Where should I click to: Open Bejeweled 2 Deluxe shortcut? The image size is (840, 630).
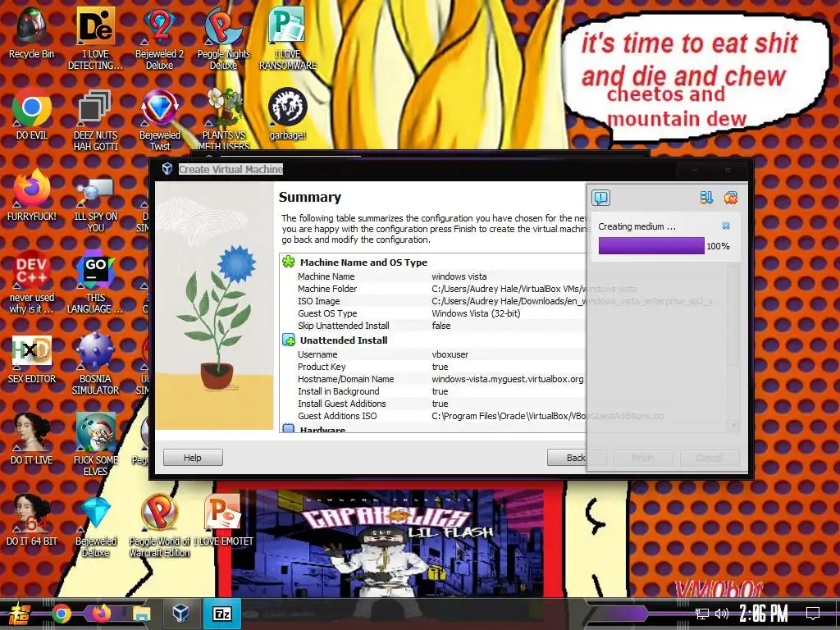coord(159,38)
